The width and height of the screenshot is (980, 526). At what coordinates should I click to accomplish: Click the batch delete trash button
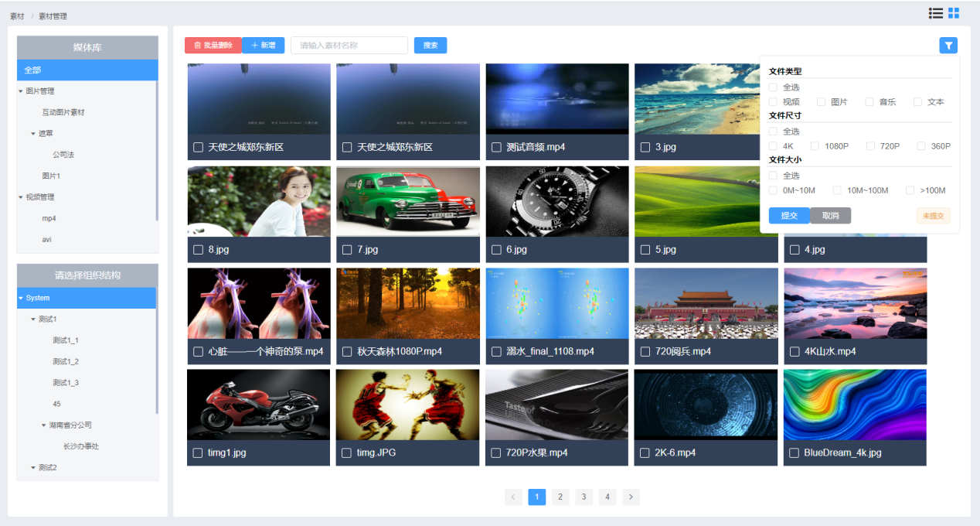pos(213,46)
